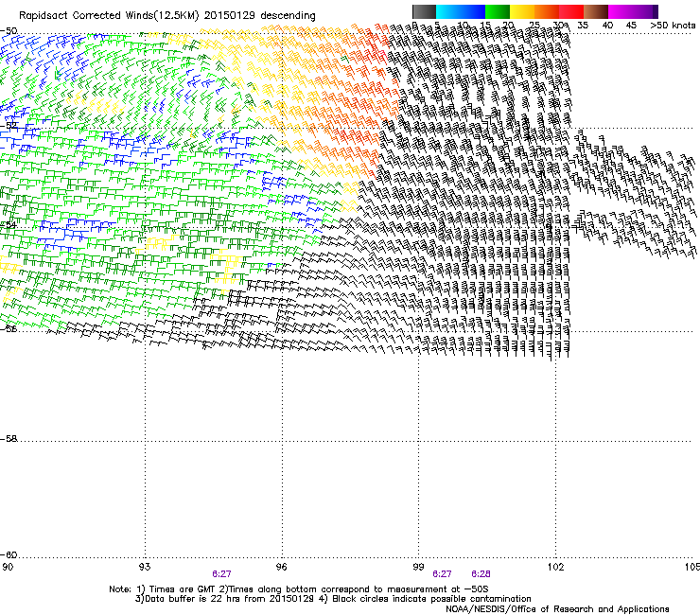Click the '-60' latitude label
The width and height of the screenshot is (700, 615).
[9, 554]
